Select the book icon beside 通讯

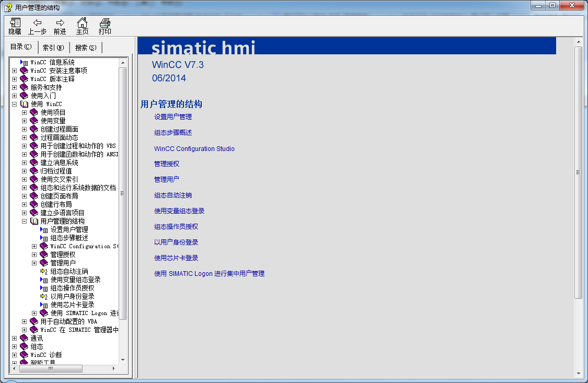(x=24, y=338)
